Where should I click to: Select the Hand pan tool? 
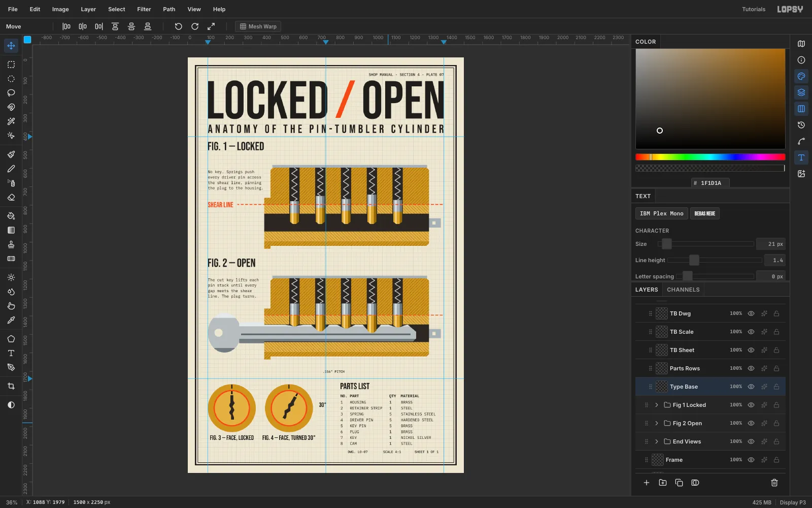[x=11, y=306]
